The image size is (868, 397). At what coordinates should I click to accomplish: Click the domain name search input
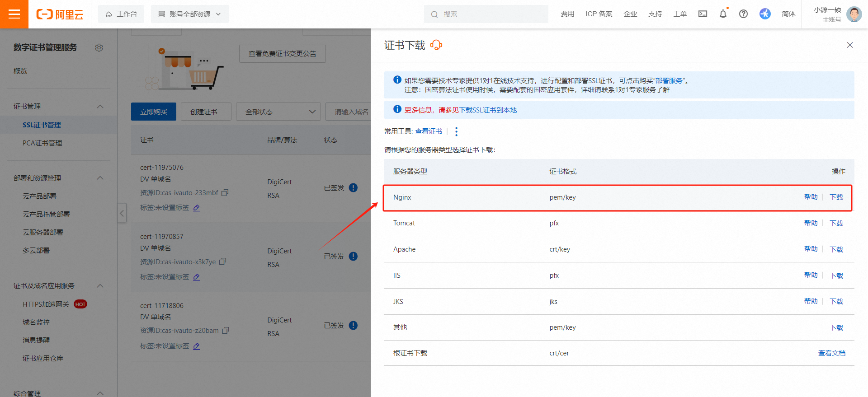coord(349,112)
